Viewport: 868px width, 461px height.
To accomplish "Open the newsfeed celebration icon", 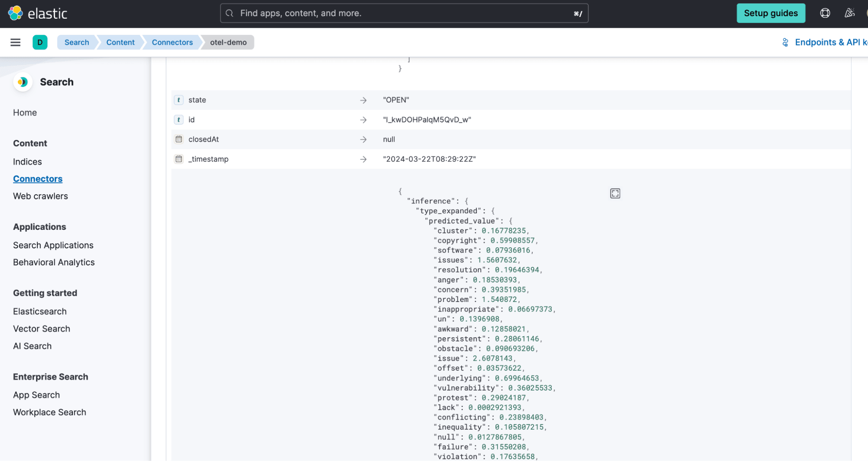I will 849,13.
